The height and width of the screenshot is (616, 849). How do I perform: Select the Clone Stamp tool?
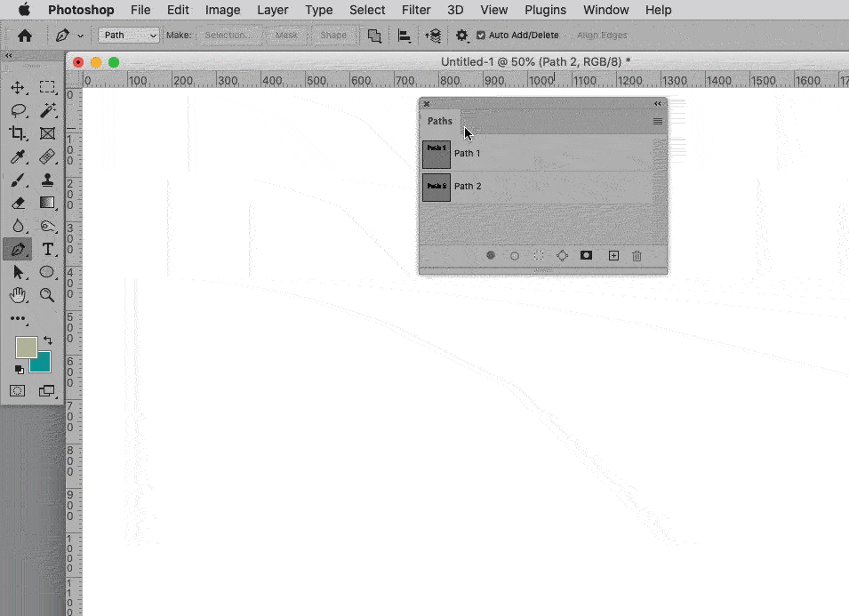[x=47, y=180]
